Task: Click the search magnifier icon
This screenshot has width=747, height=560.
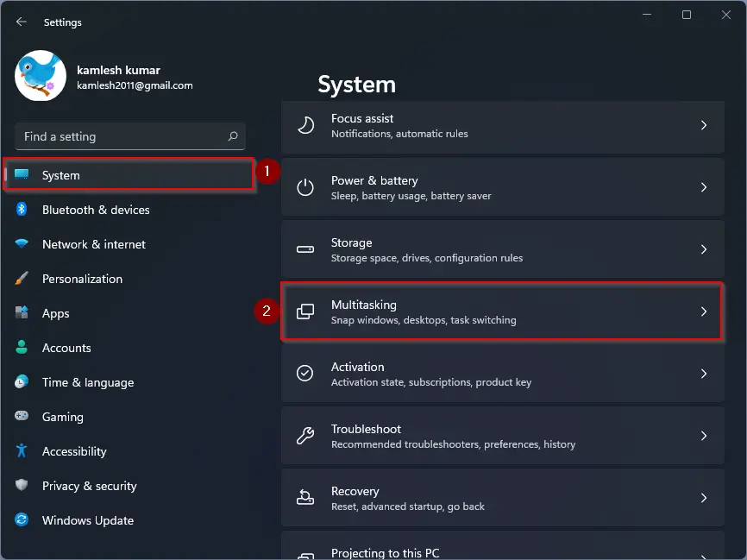Action: tap(233, 136)
